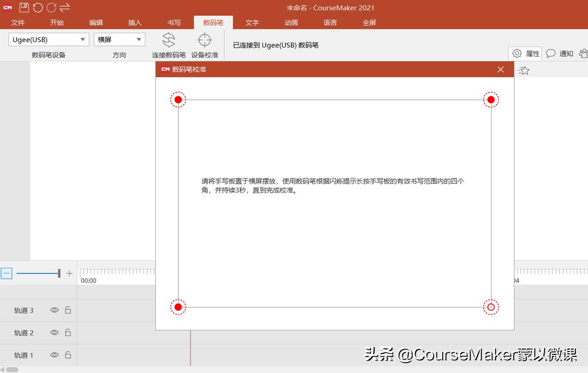The image size is (588, 373).
Task: Open the 属性 properties panel
Action: [x=525, y=54]
